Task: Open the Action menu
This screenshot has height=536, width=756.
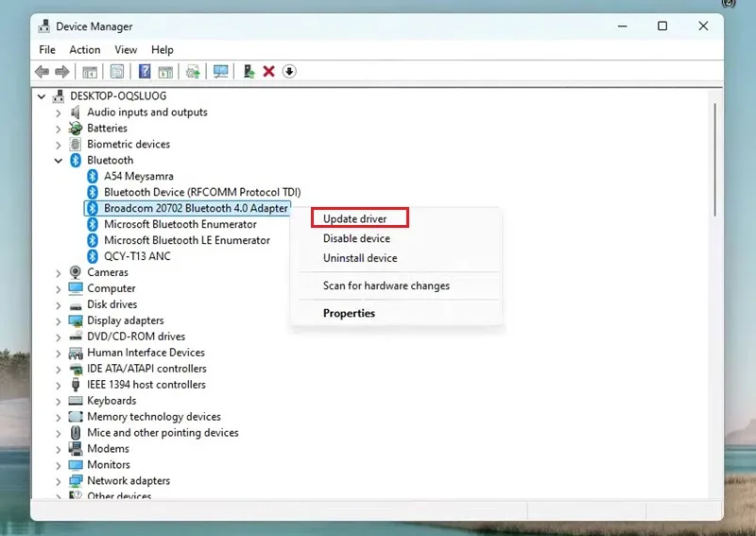Action: coord(85,50)
